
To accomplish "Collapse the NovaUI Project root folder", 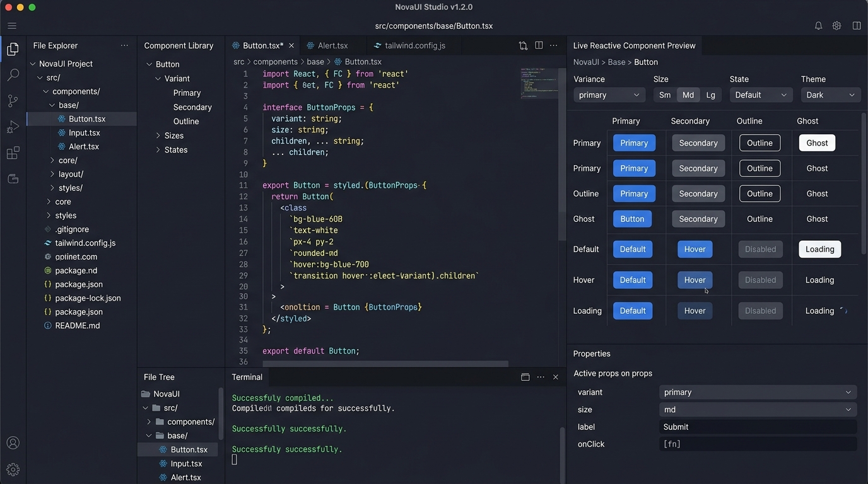I will coord(33,64).
